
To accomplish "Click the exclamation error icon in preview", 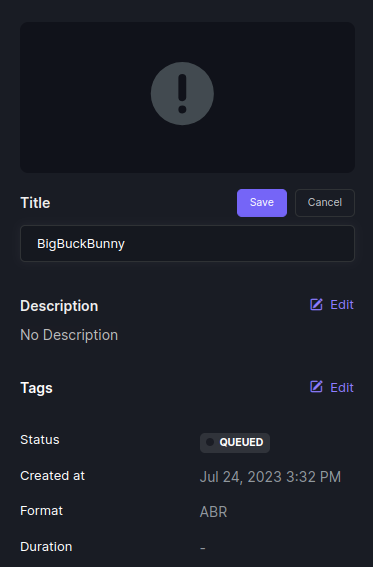I will coord(182,94).
